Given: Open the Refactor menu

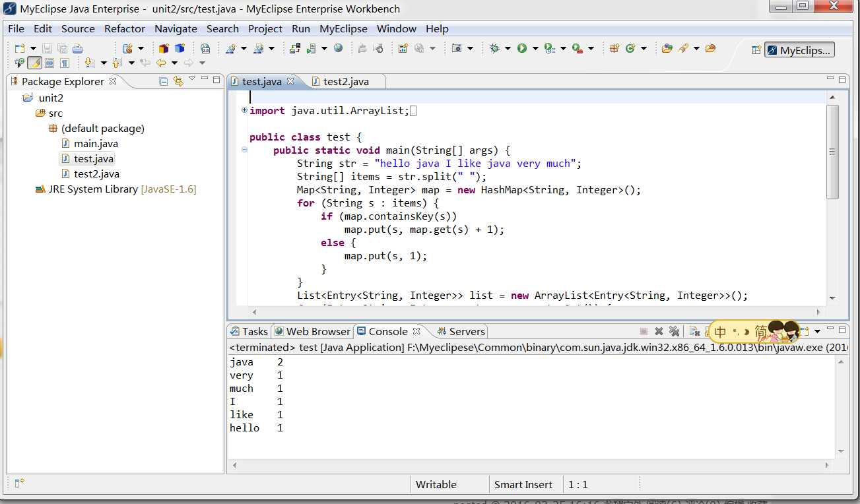Looking at the screenshot, I should click(x=124, y=28).
